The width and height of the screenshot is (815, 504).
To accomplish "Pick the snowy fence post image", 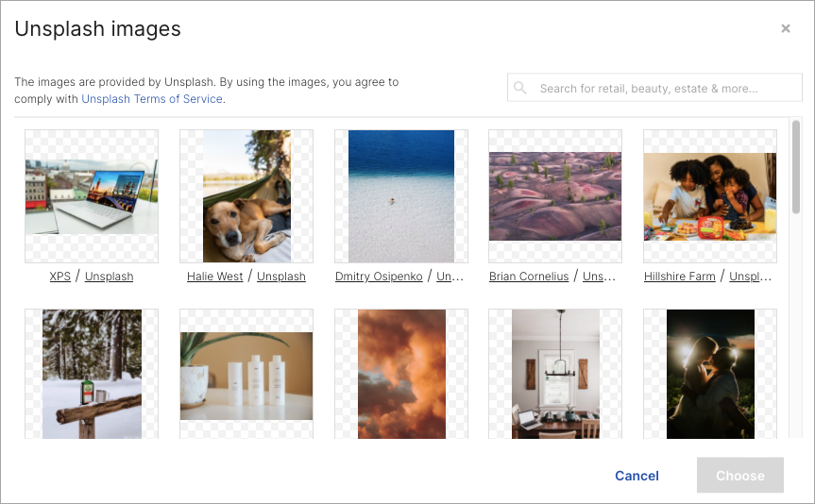I will (92, 374).
